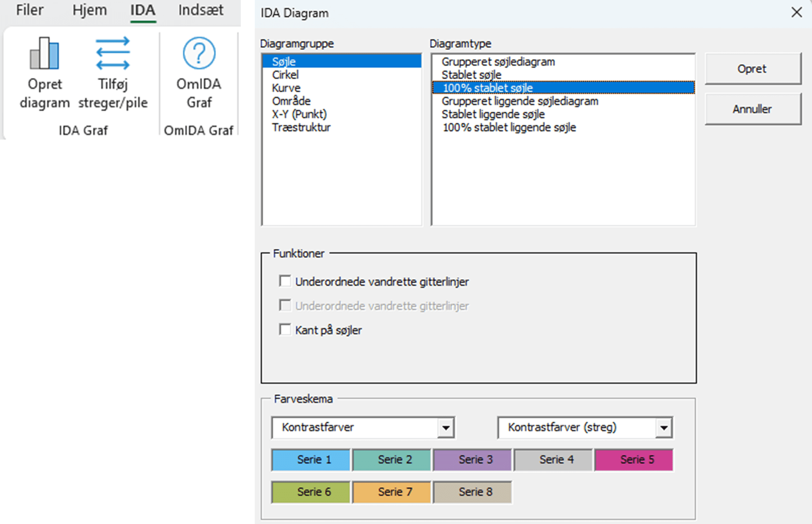The height and width of the screenshot is (524, 812).
Task: Select Cirkel in the Diagramgruppe list
Action: pos(284,74)
